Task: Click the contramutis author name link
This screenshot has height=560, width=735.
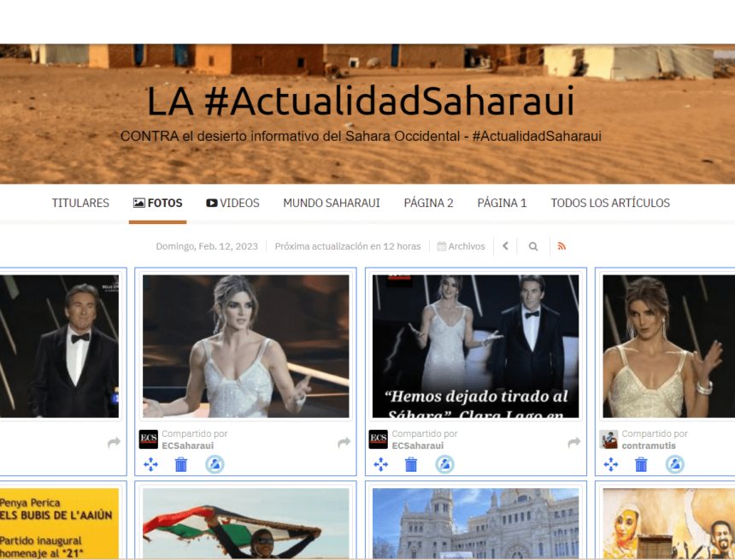Action: pyautogui.click(x=649, y=445)
